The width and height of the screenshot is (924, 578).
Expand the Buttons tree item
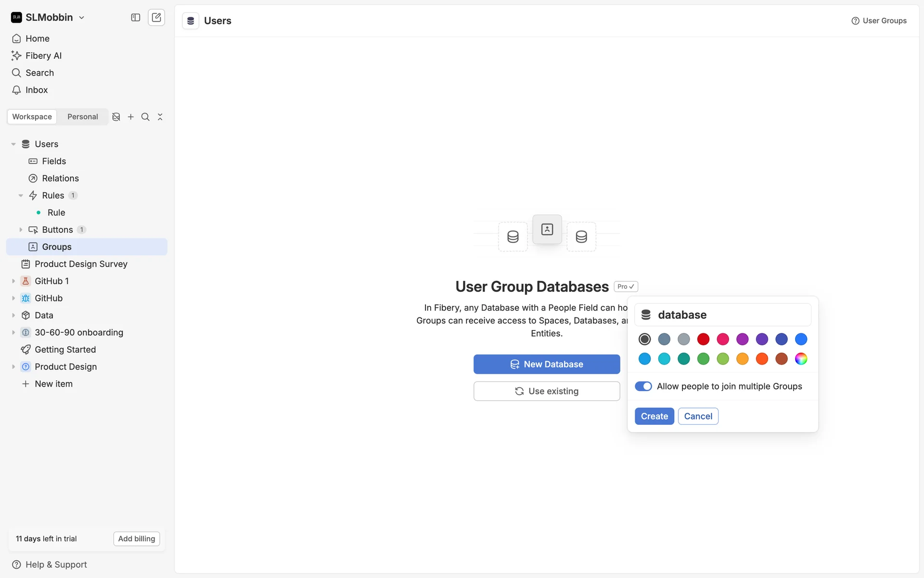[21, 230]
